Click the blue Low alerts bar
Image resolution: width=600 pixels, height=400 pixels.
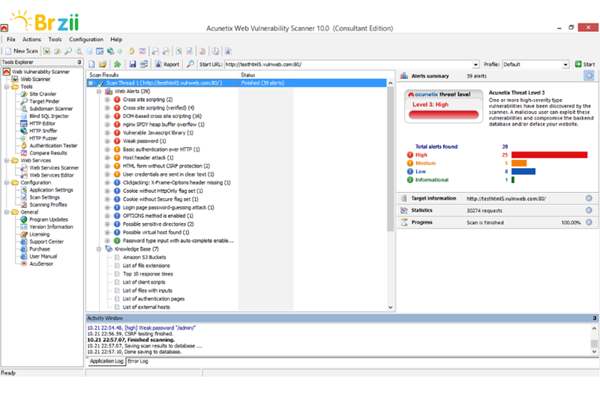[x=523, y=171]
